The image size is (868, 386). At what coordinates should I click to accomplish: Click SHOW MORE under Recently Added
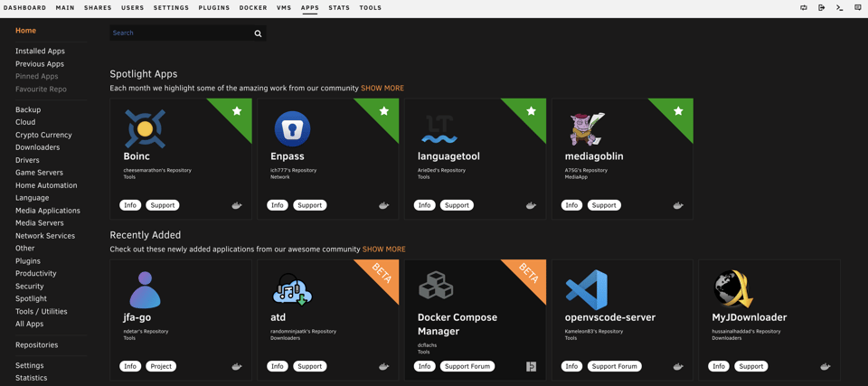coord(384,249)
